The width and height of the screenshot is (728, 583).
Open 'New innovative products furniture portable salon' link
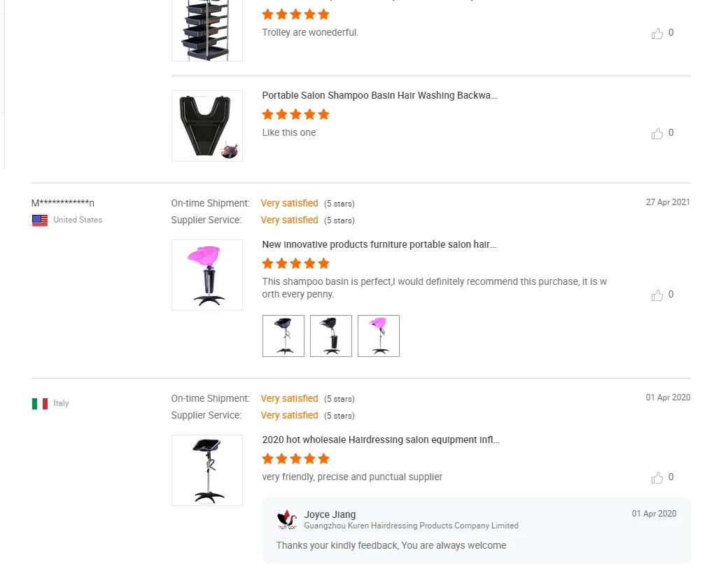[379, 245]
